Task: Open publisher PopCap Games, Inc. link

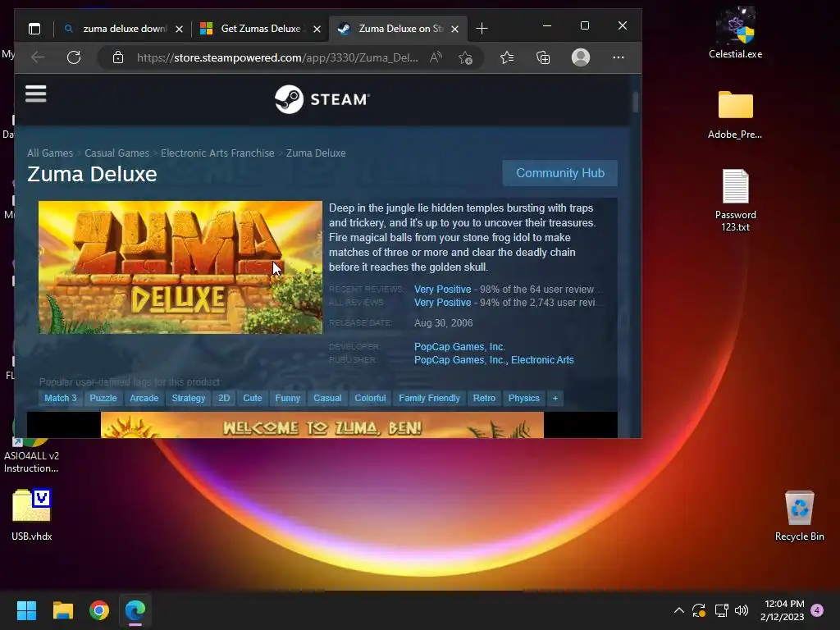Action: tap(461, 360)
